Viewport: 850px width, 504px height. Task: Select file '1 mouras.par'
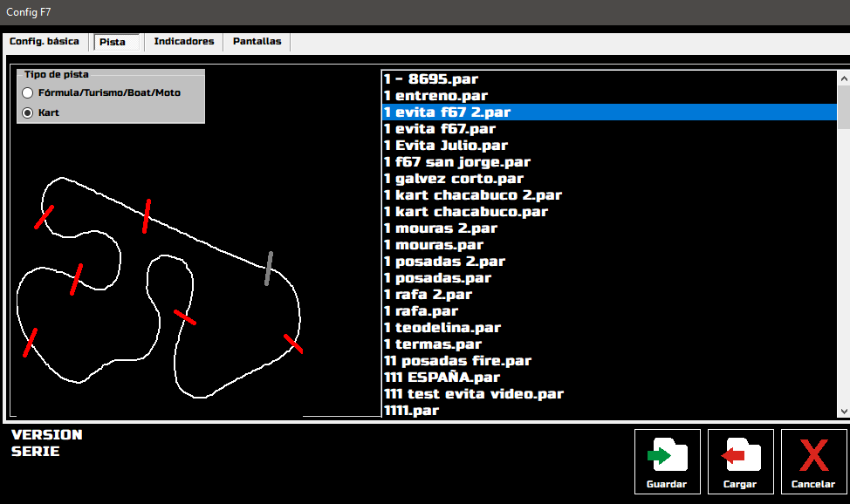pos(610,245)
